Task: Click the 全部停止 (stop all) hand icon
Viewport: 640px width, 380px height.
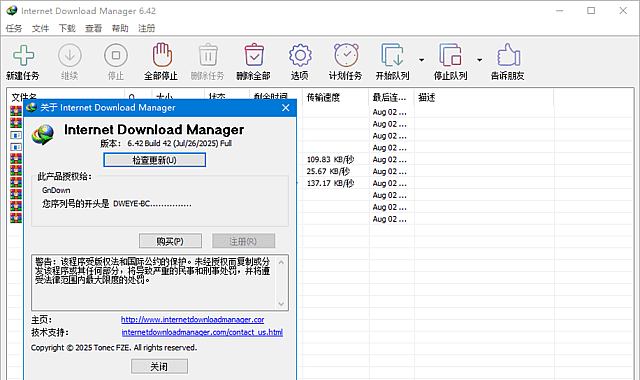Action: [162, 55]
